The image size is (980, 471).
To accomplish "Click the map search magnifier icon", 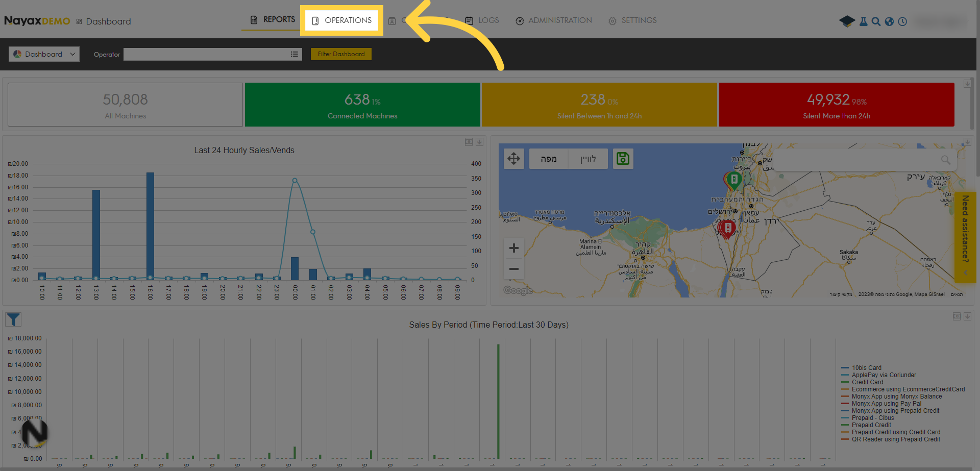I will pos(946,160).
